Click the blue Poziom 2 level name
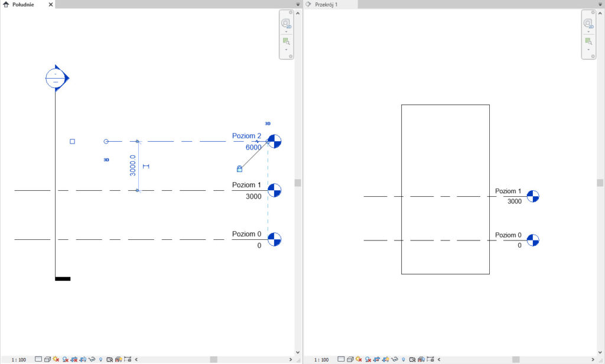Viewport: 605px width, 364px height. (246, 136)
